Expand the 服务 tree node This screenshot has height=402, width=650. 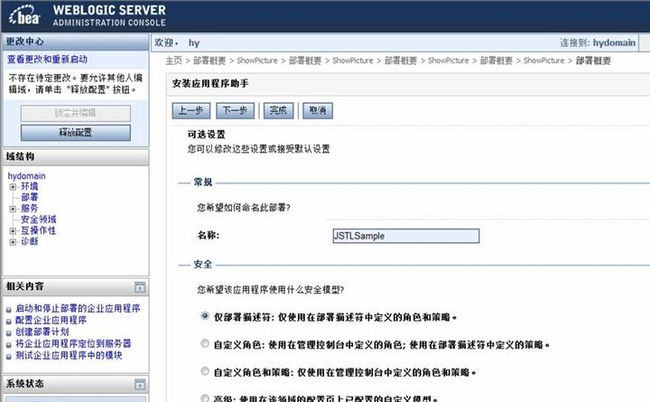click(x=13, y=209)
